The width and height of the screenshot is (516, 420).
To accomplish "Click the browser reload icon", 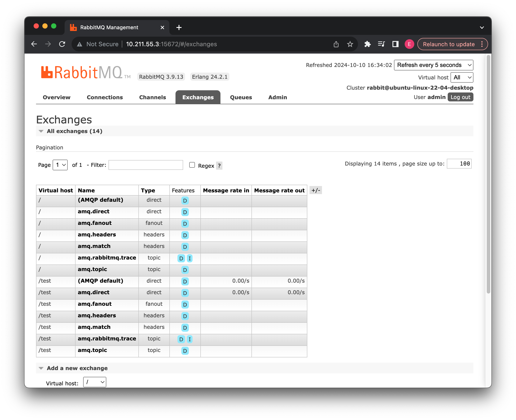I will [62, 44].
